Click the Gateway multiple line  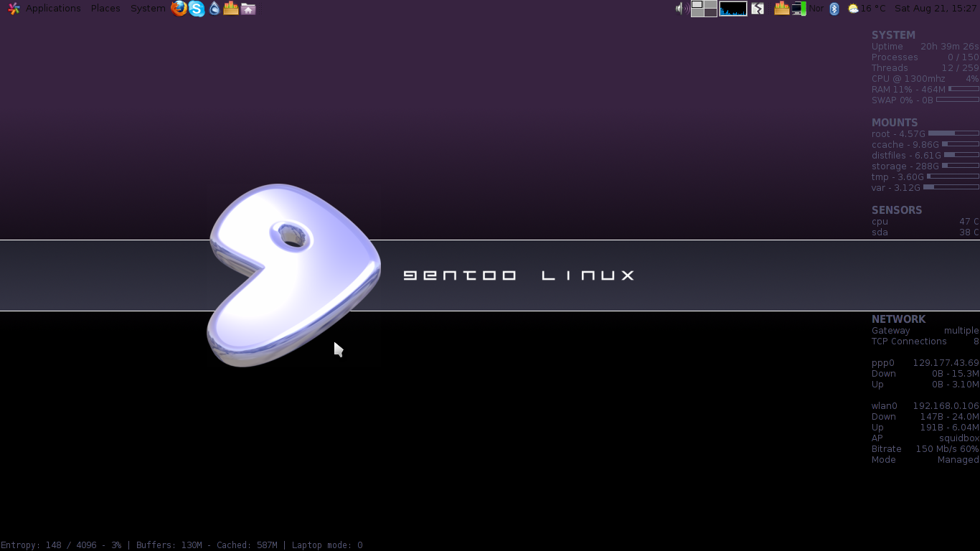tap(925, 331)
